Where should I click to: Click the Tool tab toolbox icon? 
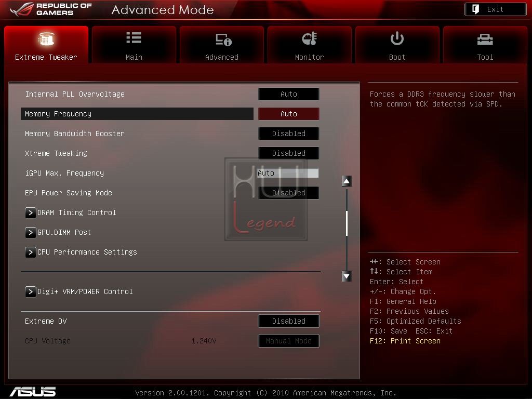coord(485,39)
